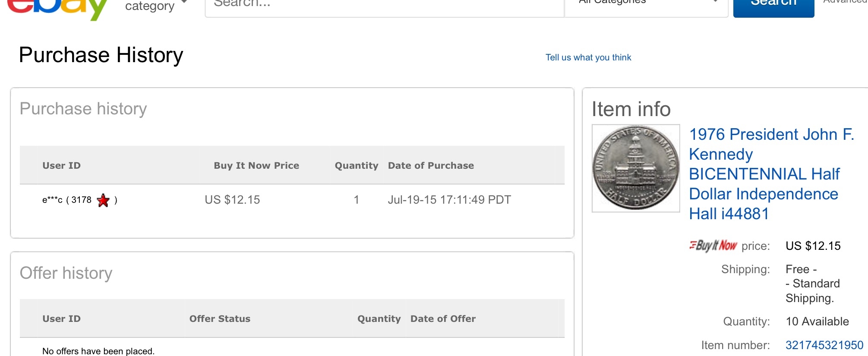Click the red feedback star icon
The height and width of the screenshot is (356, 868).
(103, 200)
